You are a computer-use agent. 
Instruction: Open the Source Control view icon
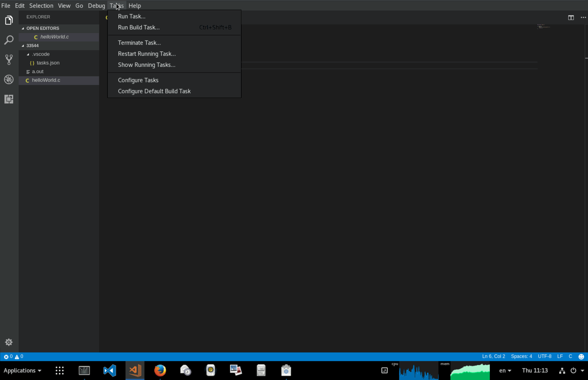point(9,60)
